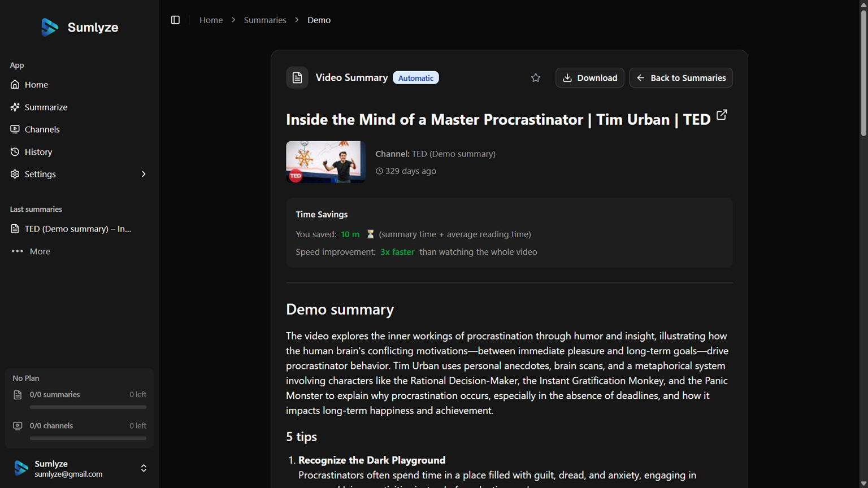This screenshot has height=488, width=868.
Task: Click the Time Savings heading
Action: (322, 215)
